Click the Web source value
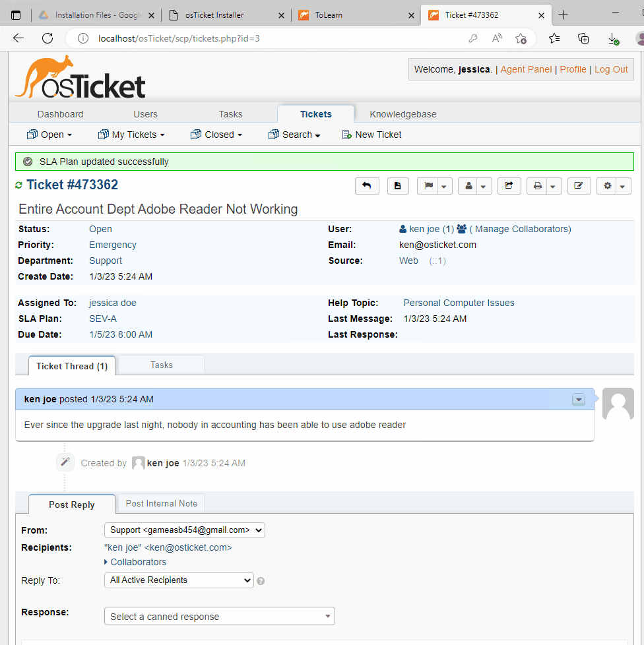644x645 pixels. (x=408, y=261)
